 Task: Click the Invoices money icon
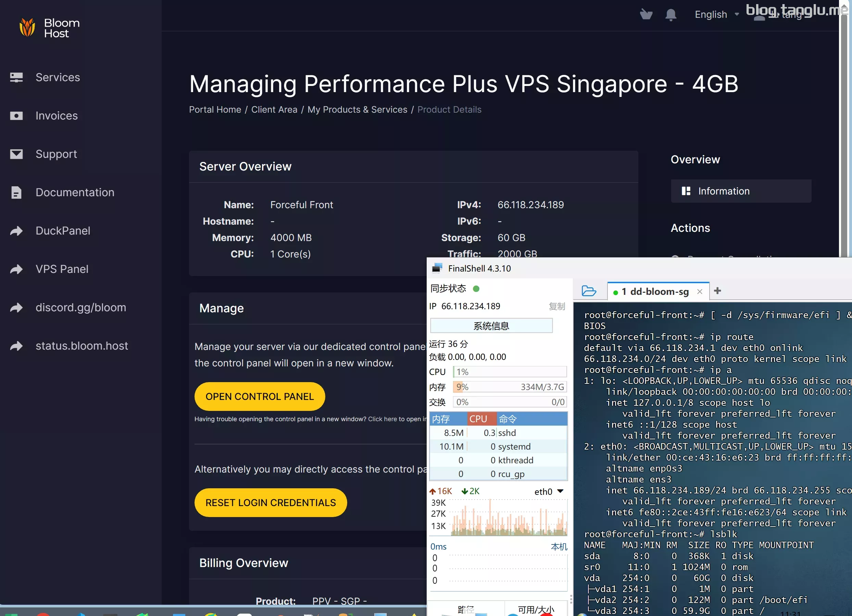click(16, 116)
